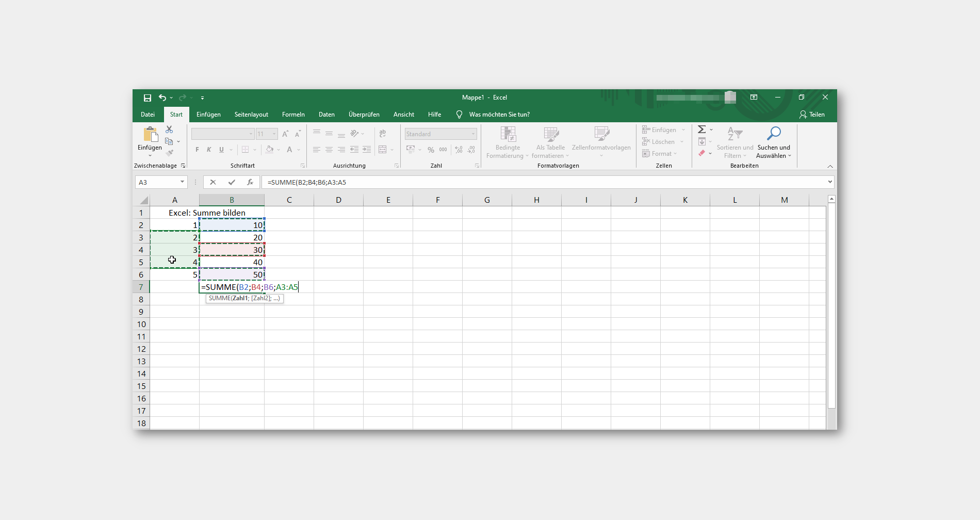980x520 pixels.
Task: Click the format painter brush icon
Action: pos(169,153)
